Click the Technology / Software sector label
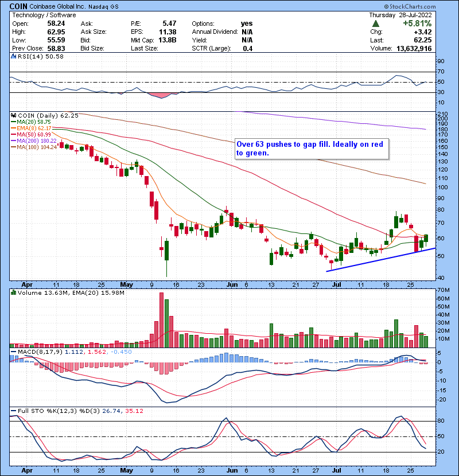 (x=44, y=15)
